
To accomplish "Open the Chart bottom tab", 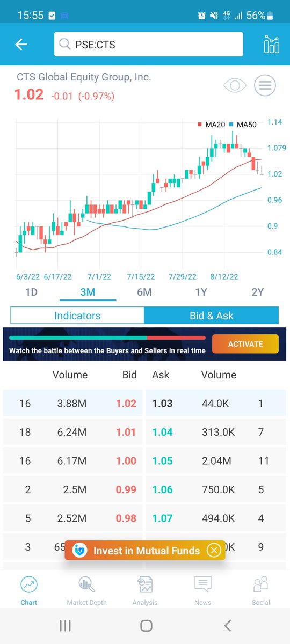I will click(29, 590).
